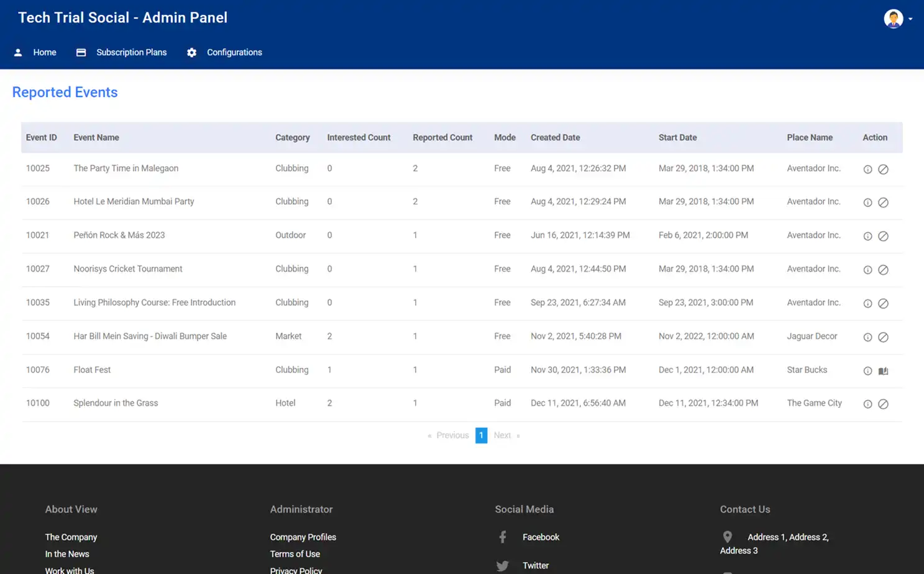
Task: Open "The Company" footer link
Action: point(71,537)
